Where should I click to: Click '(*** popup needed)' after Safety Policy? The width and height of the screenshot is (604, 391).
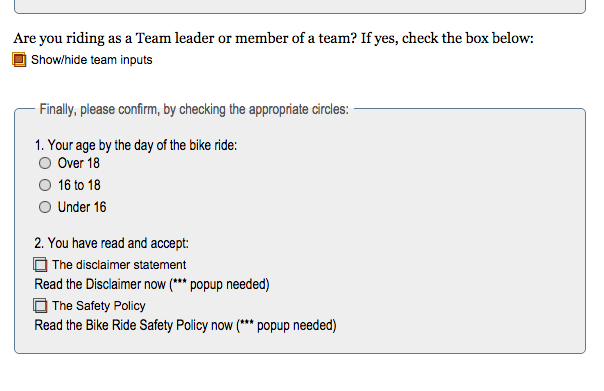tap(286, 325)
